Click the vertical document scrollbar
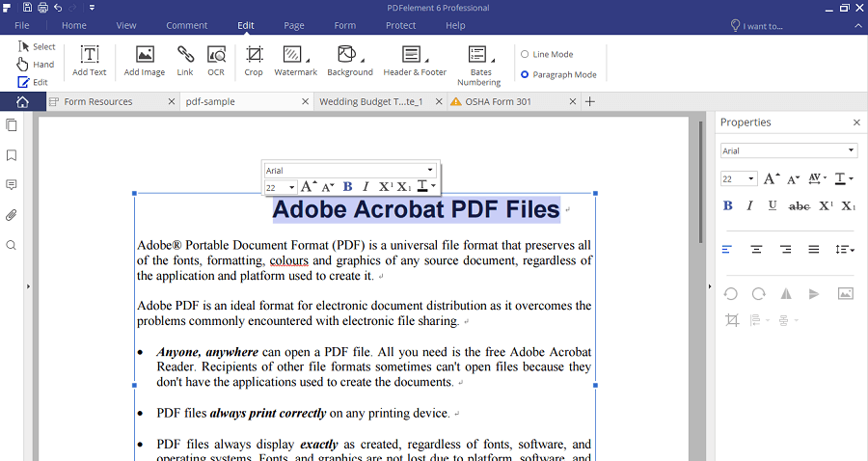The height and width of the screenshot is (461, 868). [x=700, y=182]
